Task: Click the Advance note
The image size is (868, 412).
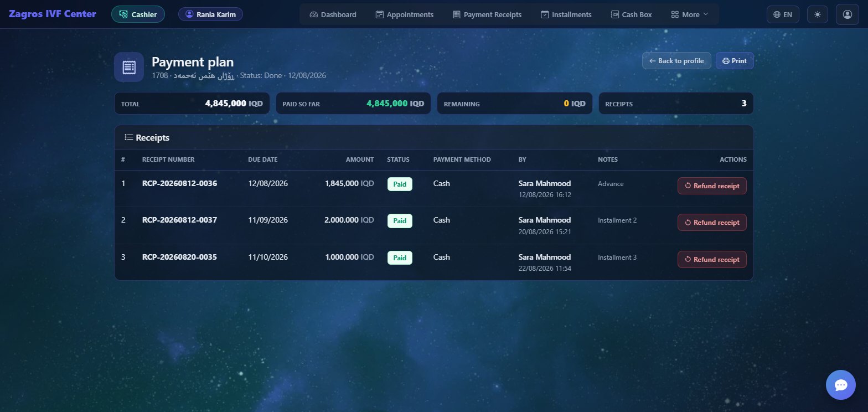Action: click(x=611, y=183)
